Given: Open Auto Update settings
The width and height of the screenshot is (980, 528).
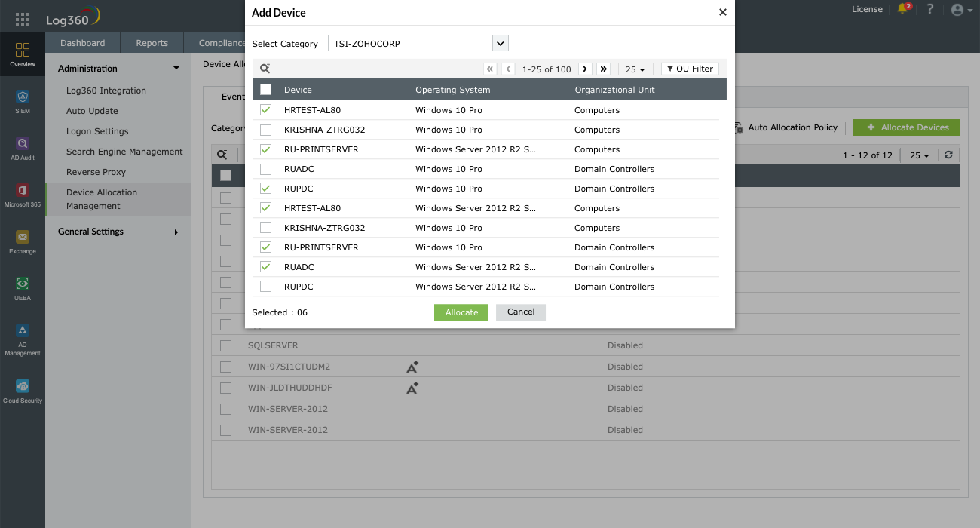Looking at the screenshot, I should pyautogui.click(x=92, y=111).
